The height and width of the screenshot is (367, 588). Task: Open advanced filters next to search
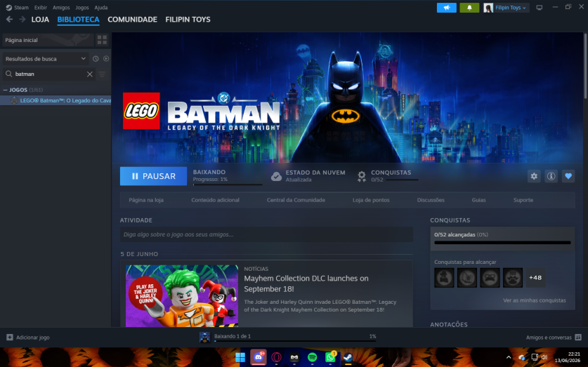click(x=102, y=74)
